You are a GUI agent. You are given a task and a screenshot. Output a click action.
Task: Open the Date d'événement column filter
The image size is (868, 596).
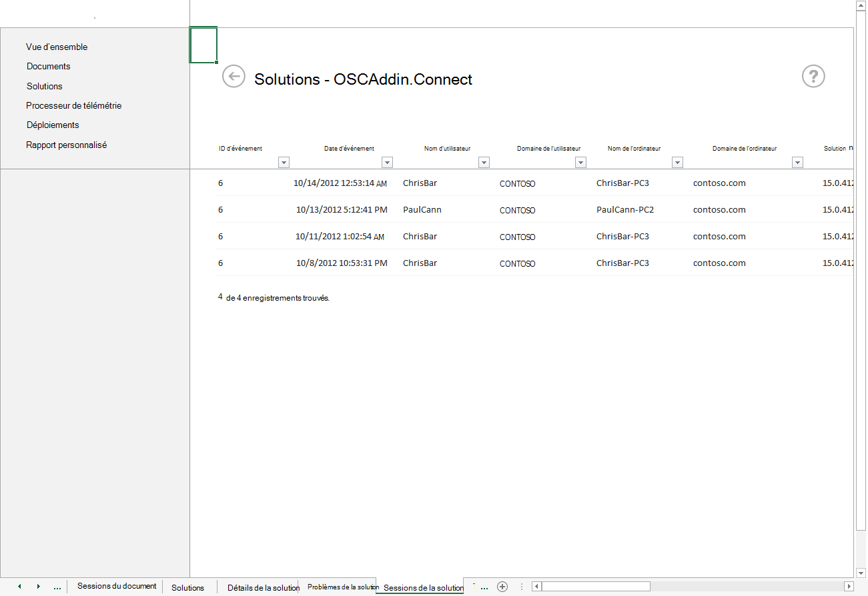pos(387,162)
